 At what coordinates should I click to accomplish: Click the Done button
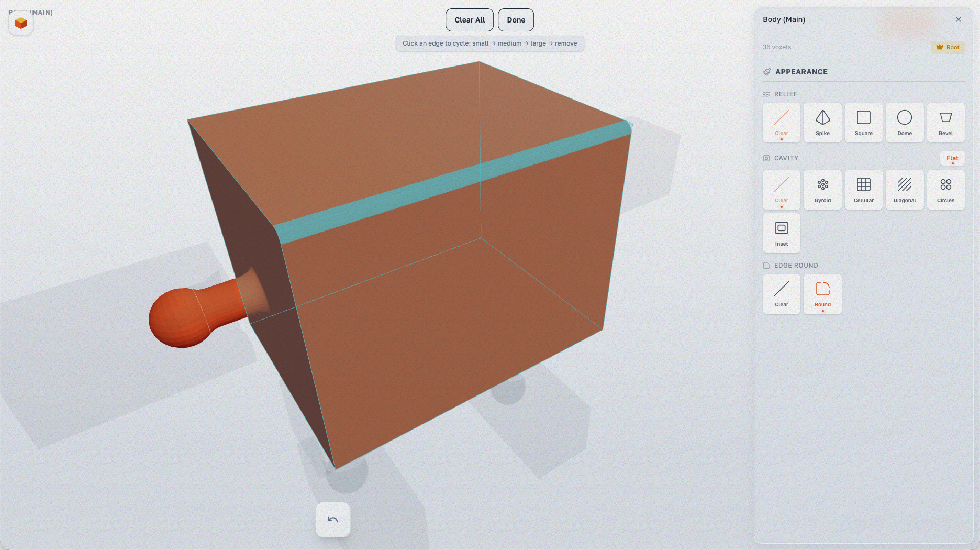516,20
